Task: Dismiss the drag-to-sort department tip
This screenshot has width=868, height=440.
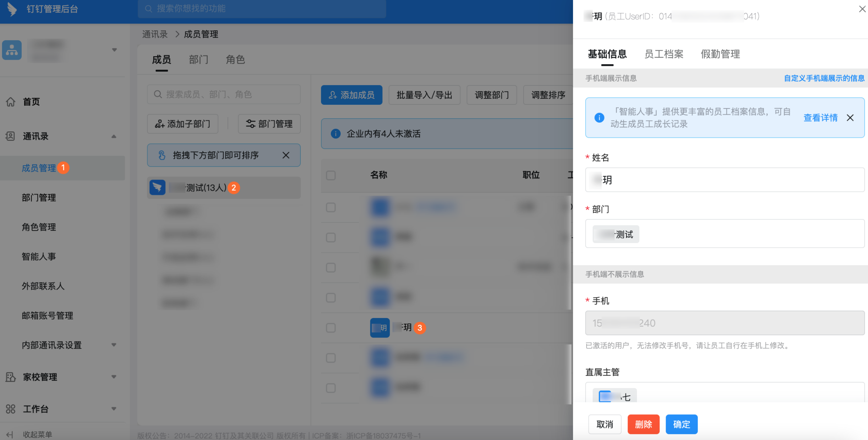Action: (x=286, y=155)
